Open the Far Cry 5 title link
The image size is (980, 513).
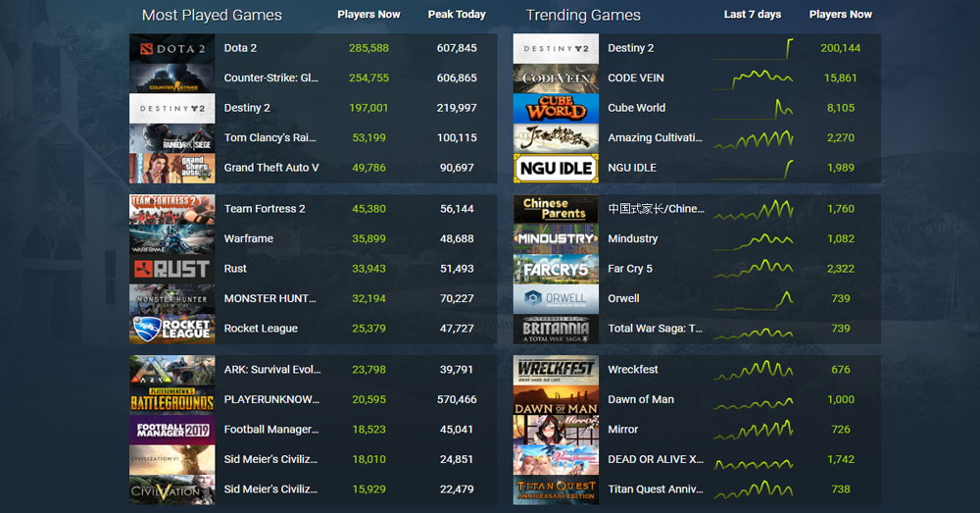pos(630,269)
